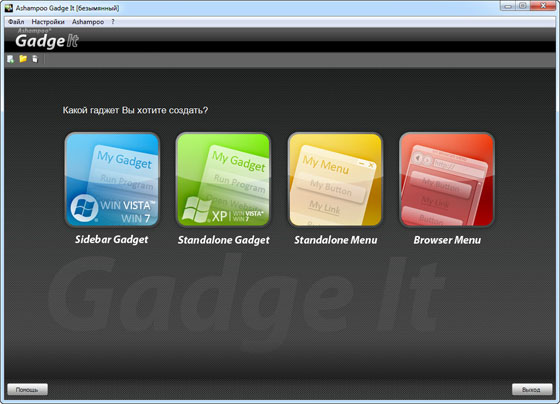This screenshot has width=560, height=404.
Task: Open the Файл menu
Action: coord(16,22)
